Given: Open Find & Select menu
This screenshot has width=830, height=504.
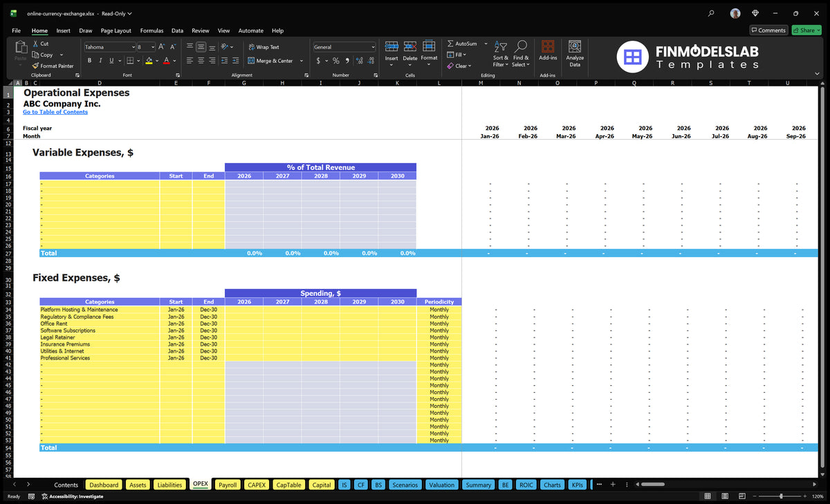Looking at the screenshot, I should pyautogui.click(x=521, y=53).
